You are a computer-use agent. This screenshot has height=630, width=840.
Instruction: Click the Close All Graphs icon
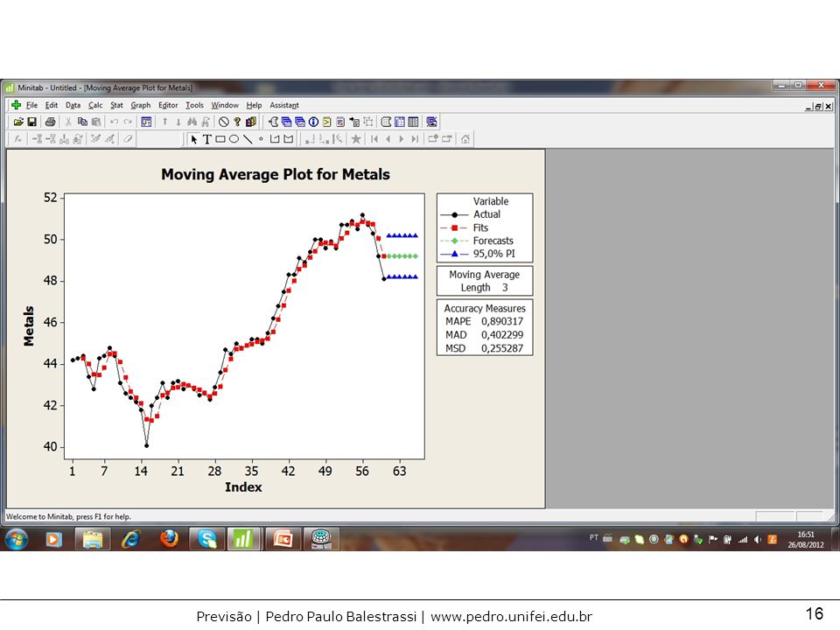point(431,122)
